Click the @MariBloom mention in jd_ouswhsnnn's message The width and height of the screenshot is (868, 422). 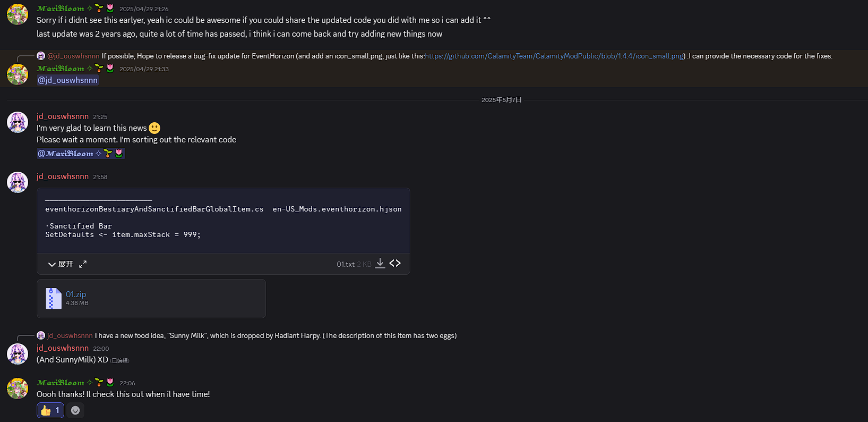81,154
